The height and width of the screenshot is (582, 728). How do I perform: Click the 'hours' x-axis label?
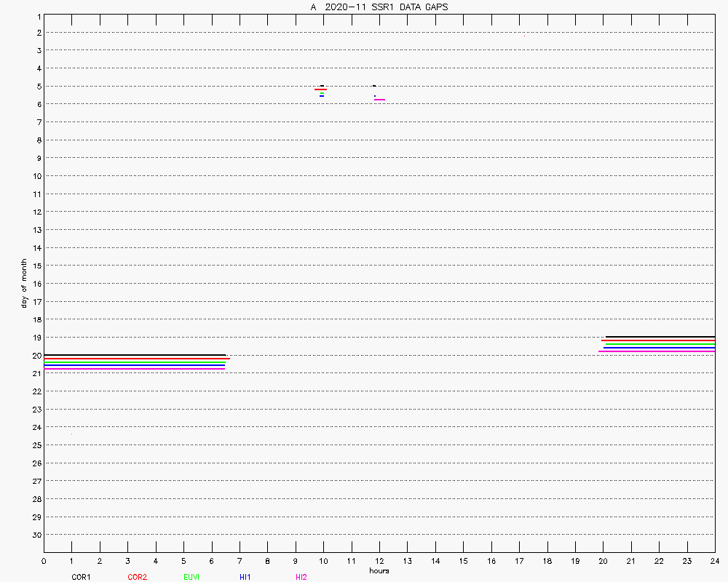379,571
